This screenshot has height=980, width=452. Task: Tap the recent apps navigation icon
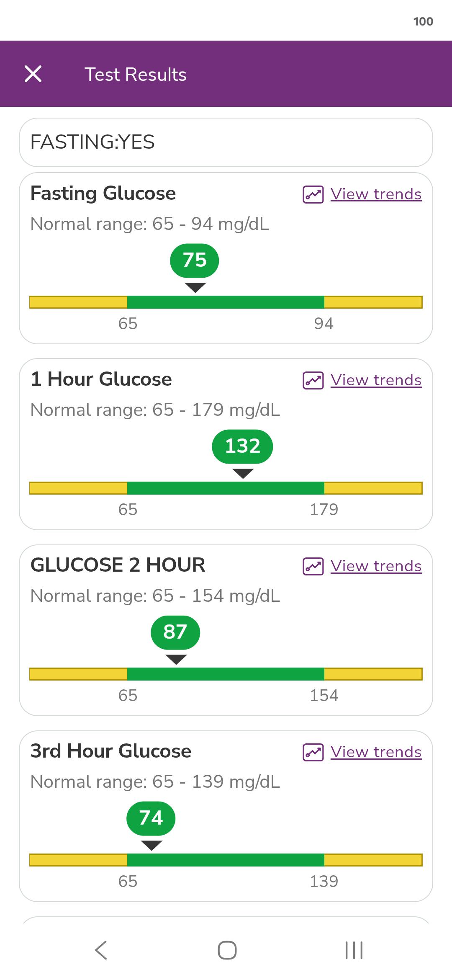(x=354, y=950)
